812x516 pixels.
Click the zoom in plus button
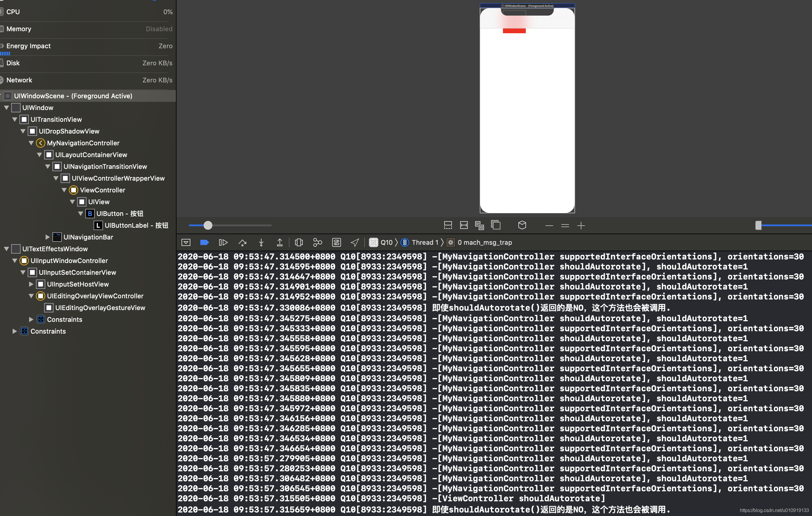(581, 226)
